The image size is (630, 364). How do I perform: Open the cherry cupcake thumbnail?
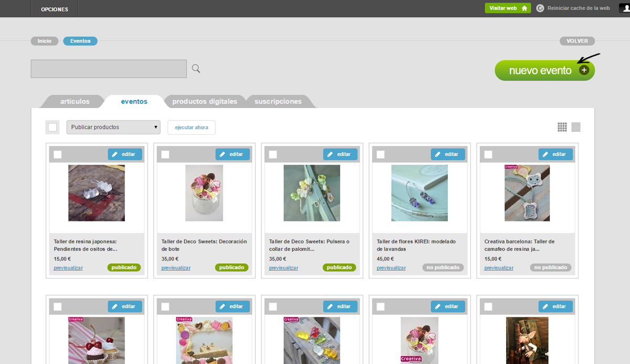tap(97, 340)
